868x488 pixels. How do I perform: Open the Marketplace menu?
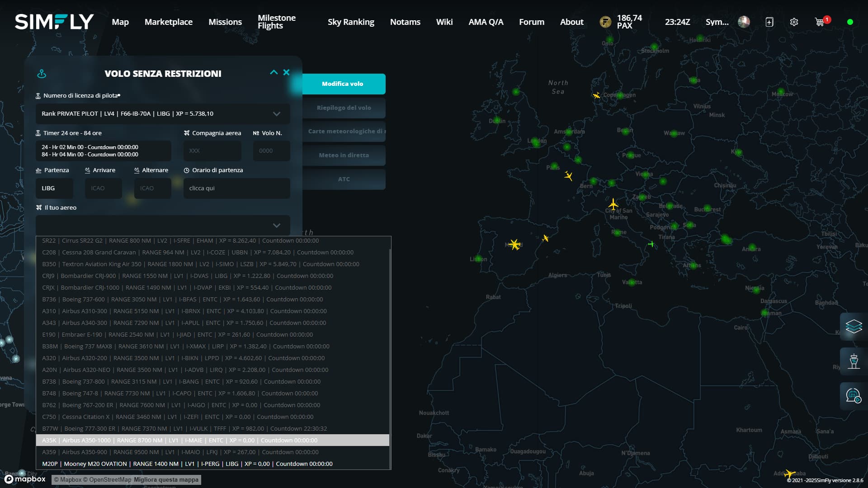point(168,22)
